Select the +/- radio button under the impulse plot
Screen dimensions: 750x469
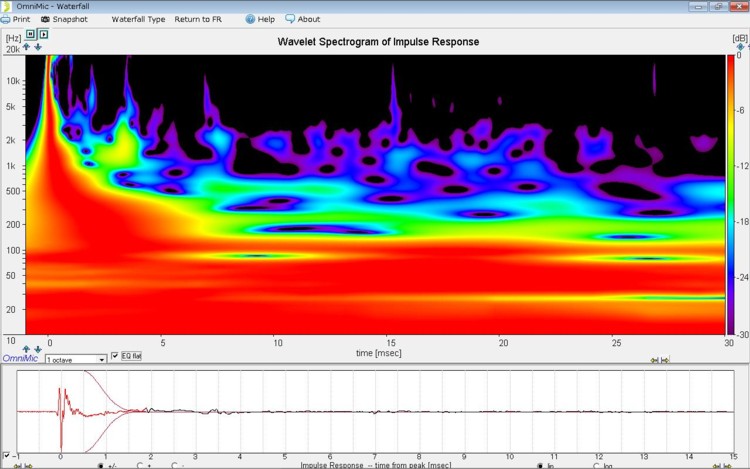pyautogui.click(x=100, y=465)
